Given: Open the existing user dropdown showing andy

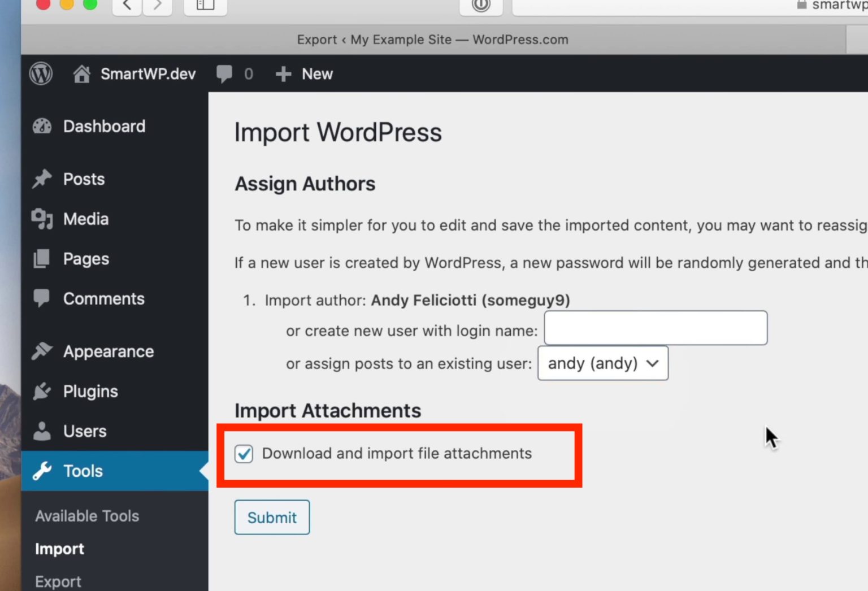Looking at the screenshot, I should point(602,363).
